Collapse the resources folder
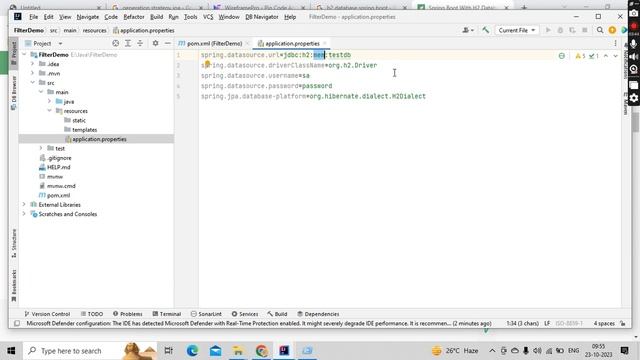The height and width of the screenshot is (360, 640). pos(50,111)
